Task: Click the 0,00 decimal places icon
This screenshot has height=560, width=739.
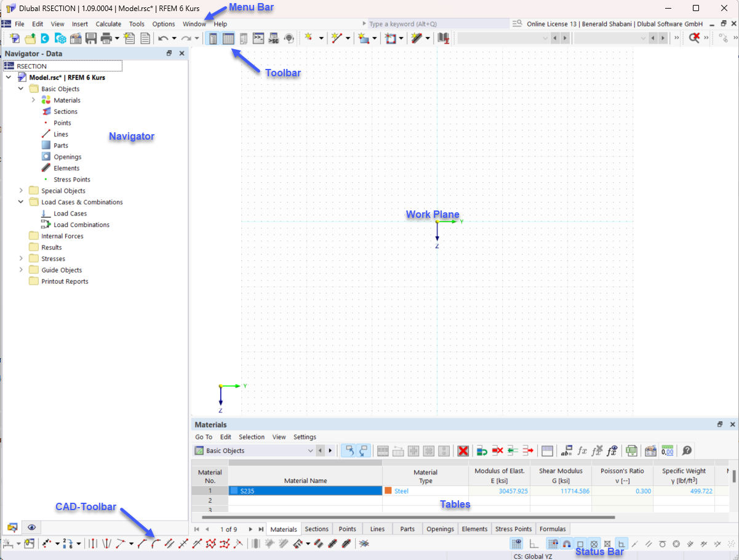Action: [667, 450]
